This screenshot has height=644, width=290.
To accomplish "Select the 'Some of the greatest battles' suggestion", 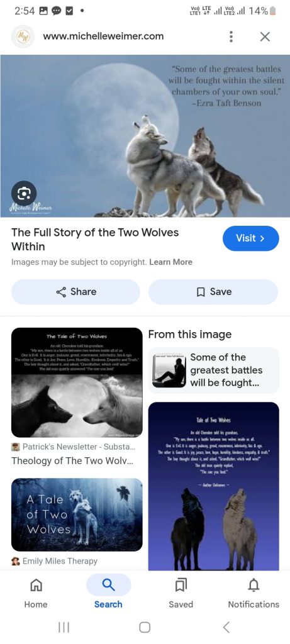I will point(214,370).
